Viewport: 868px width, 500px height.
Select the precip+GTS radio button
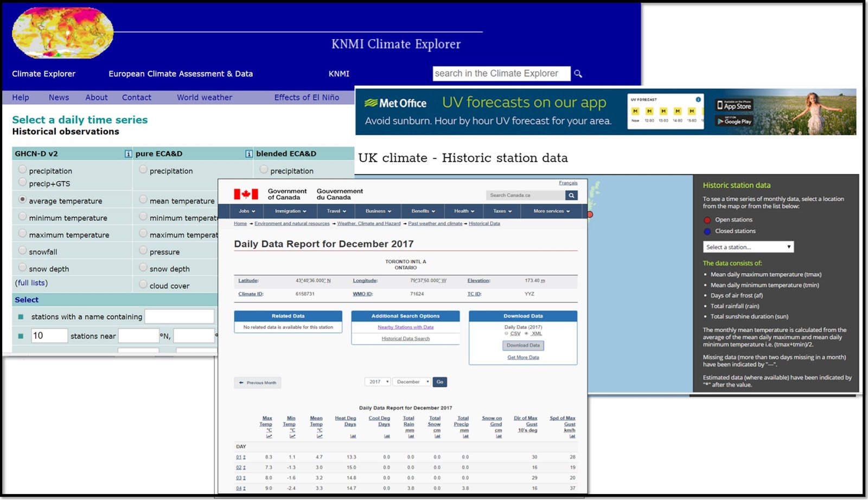point(22,182)
